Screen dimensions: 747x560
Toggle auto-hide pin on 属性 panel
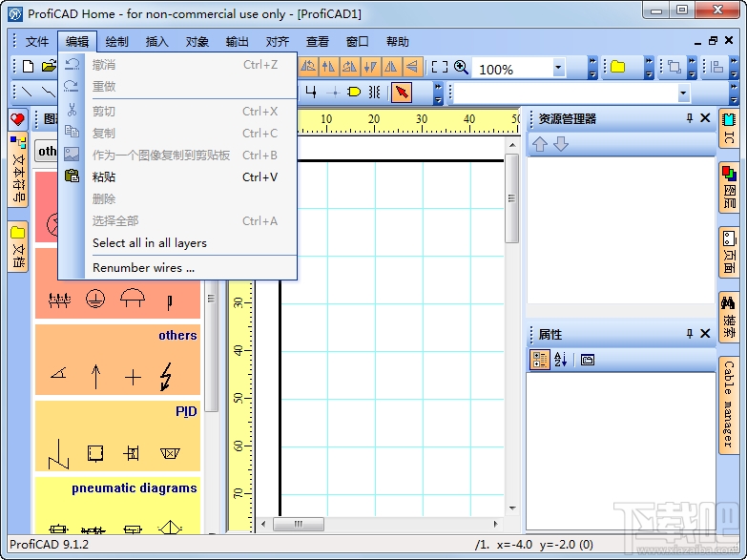pos(690,334)
